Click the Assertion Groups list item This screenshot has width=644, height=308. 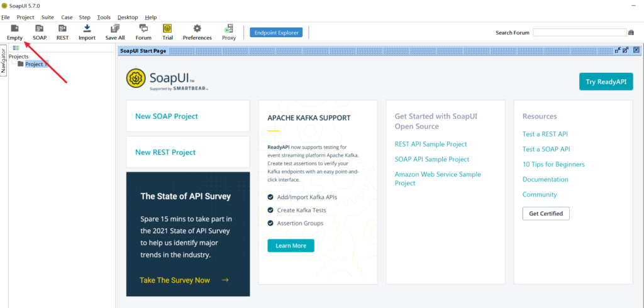click(x=300, y=223)
